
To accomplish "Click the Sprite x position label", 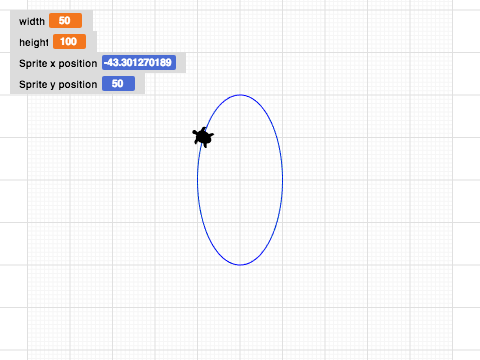I will pyautogui.click(x=58, y=63).
